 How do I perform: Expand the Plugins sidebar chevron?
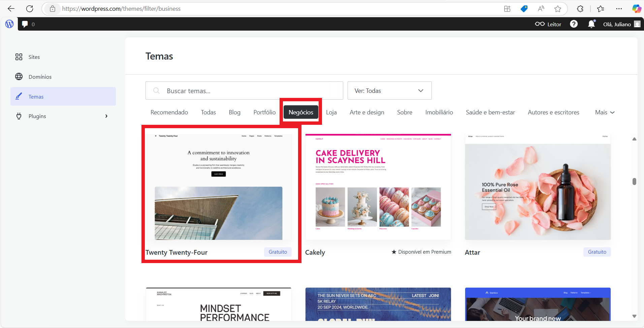[x=106, y=116]
